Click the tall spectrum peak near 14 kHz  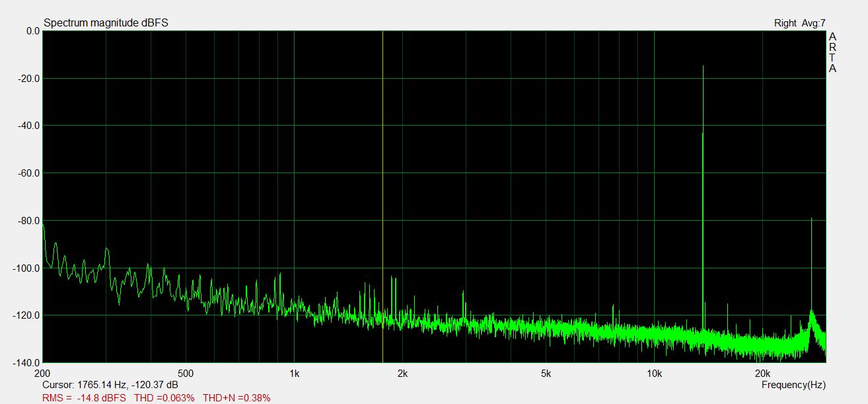pos(703,198)
